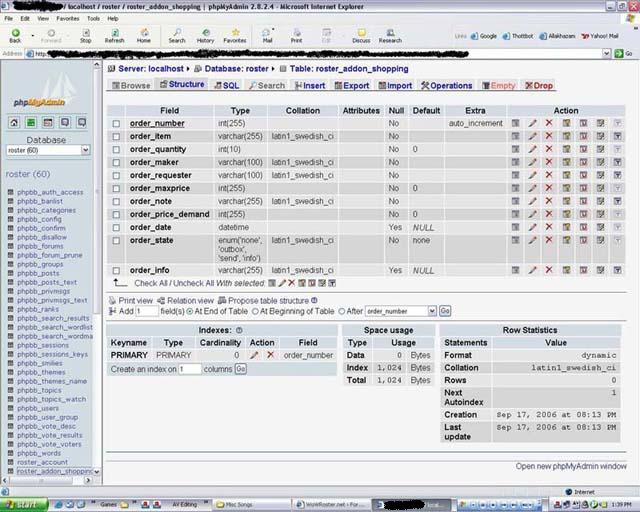
Task: Check the order_maxprice field checkbox
Action: click(x=116, y=189)
